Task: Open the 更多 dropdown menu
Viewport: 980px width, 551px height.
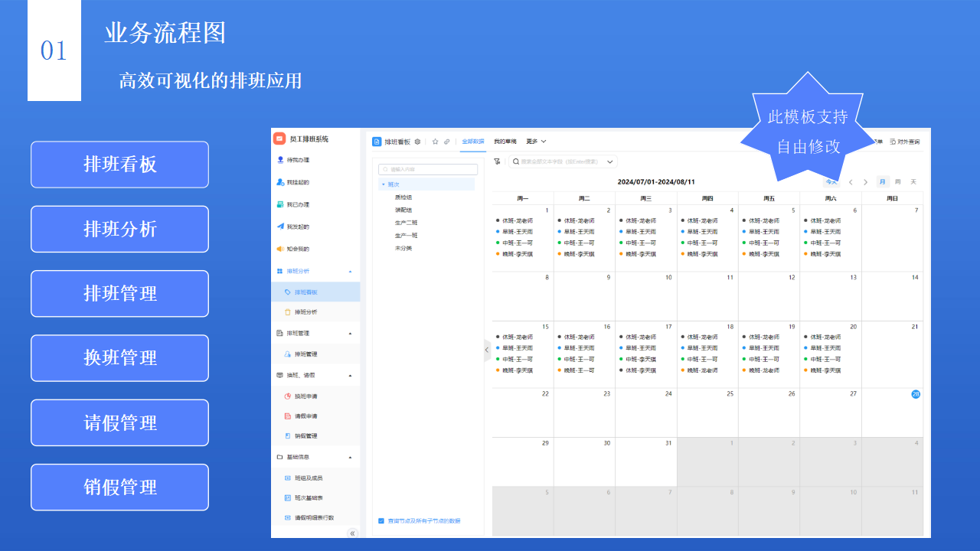Action: tap(536, 142)
